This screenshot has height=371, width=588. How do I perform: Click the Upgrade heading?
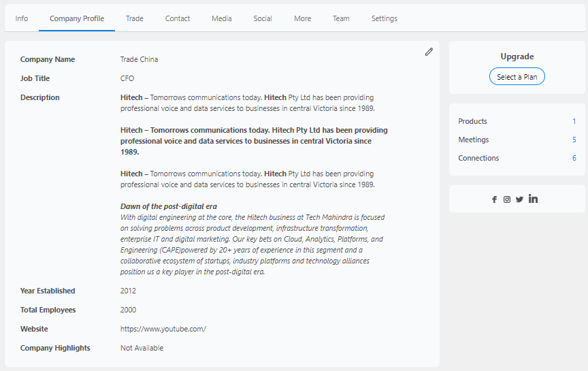click(517, 57)
